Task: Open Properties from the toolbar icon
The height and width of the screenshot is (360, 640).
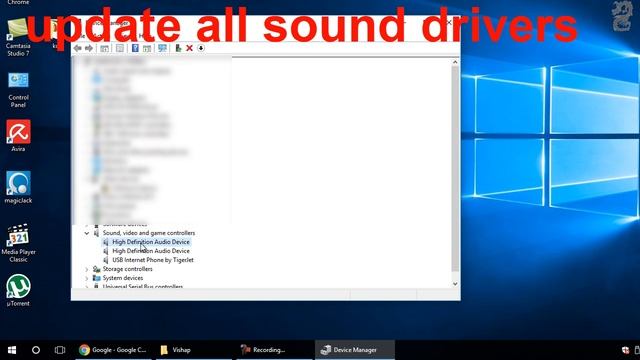Action: click(120, 48)
